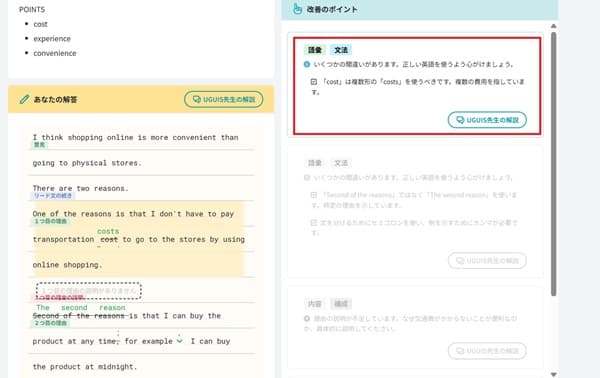Click the info icon in the second feedback card
This screenshot has width=600, height=378.
point(307,178)
